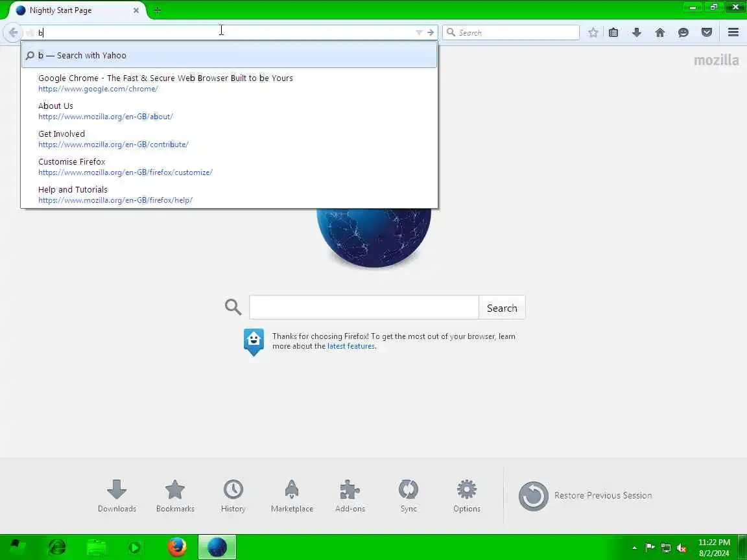Click the Go arrow in address bar

[x=431, y=32]
